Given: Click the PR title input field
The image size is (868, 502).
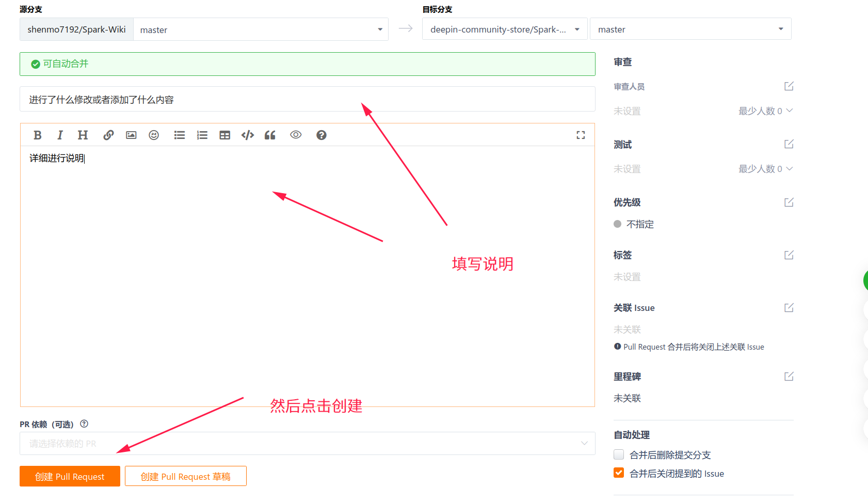Looking at the screenshot, I should (x=307, y=99).
